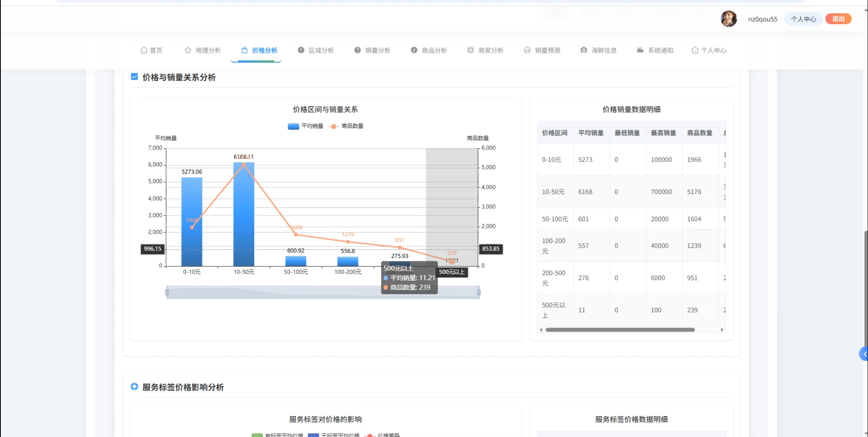Click the 价格区间与销量关系 chart title

[325, 109]
